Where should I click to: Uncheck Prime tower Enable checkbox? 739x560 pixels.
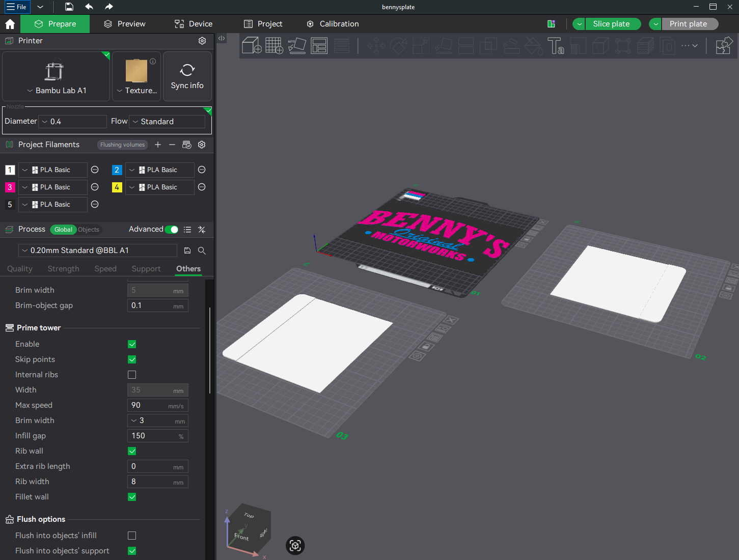[132, 344]
